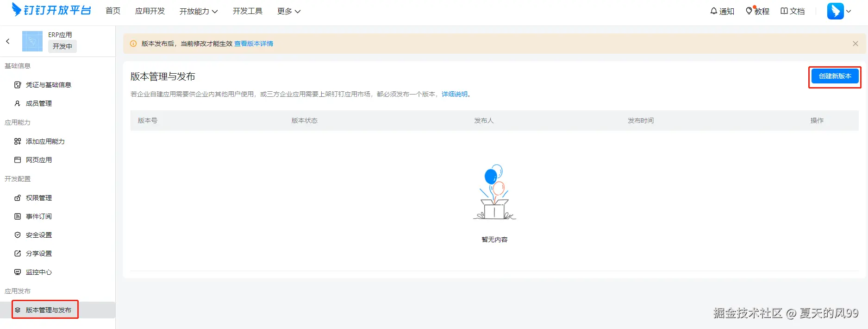Click the 发布时间 column header

pos(641,120)
